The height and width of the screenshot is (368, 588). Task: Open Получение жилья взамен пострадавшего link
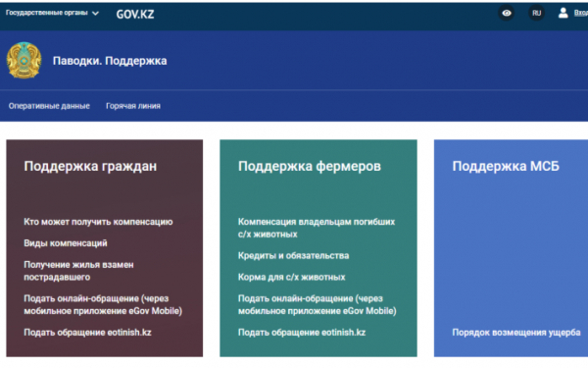(78, 271)
